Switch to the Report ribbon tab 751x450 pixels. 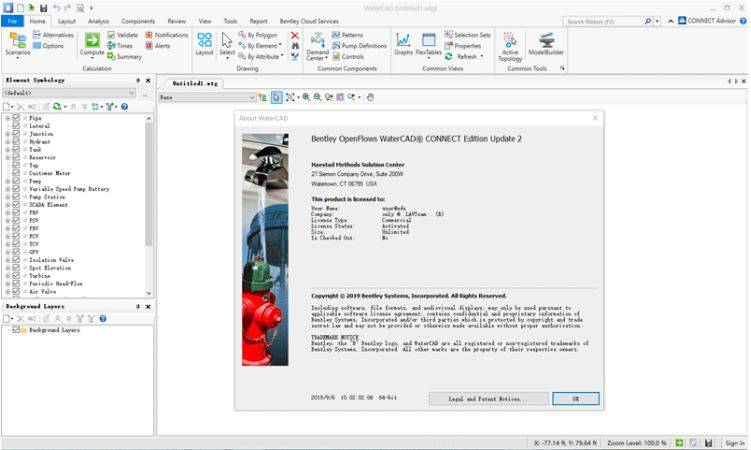(258, 21)
